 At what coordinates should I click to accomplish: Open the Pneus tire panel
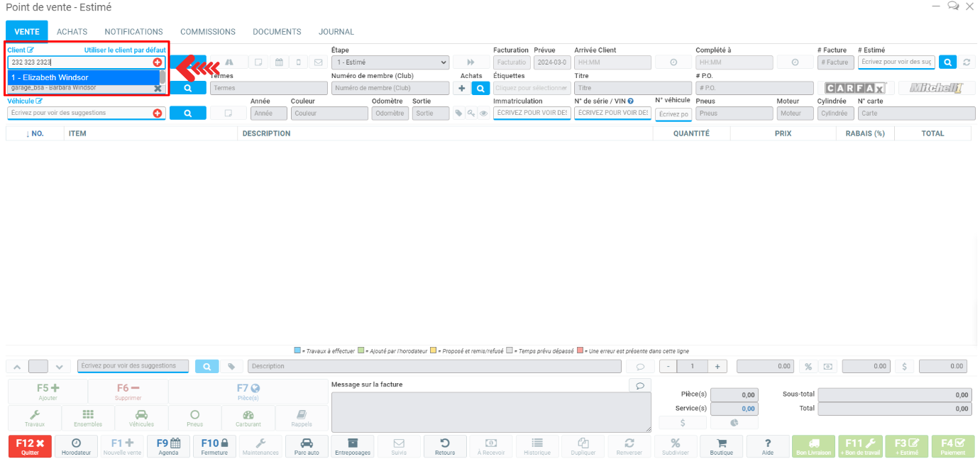click(194, 418)
